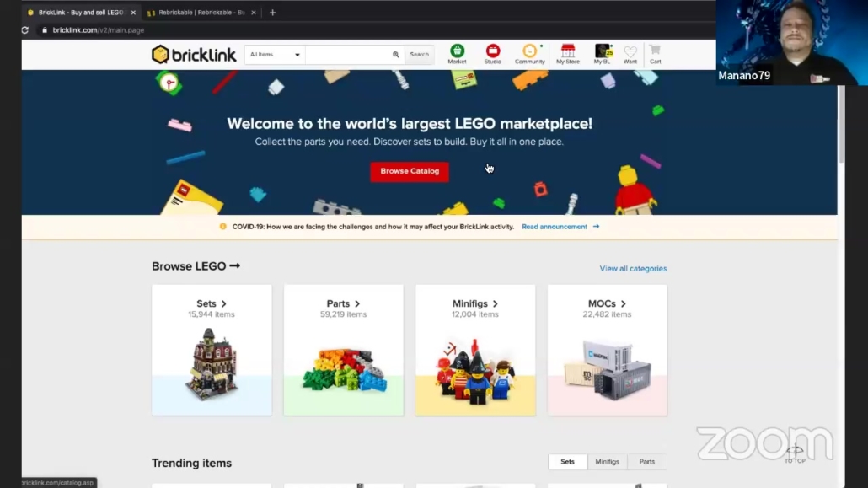Open View all categories link
This screenshot has width=868, height=488.
633,269
